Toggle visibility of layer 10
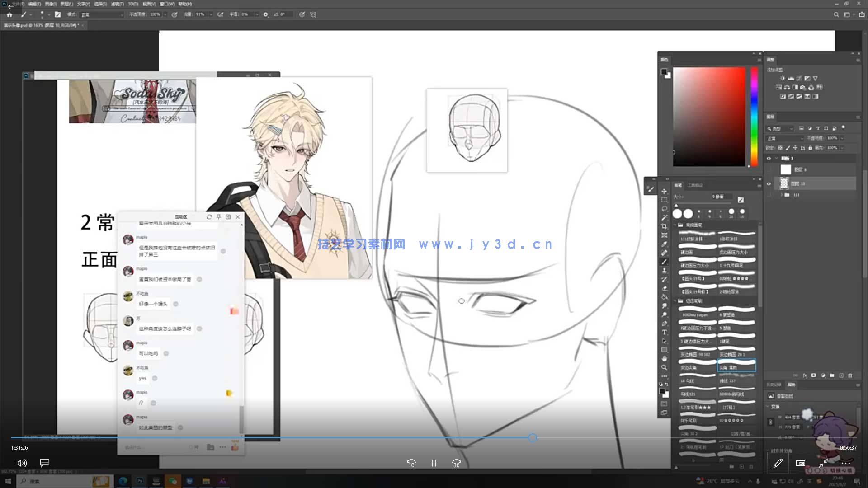 [769, 183]
